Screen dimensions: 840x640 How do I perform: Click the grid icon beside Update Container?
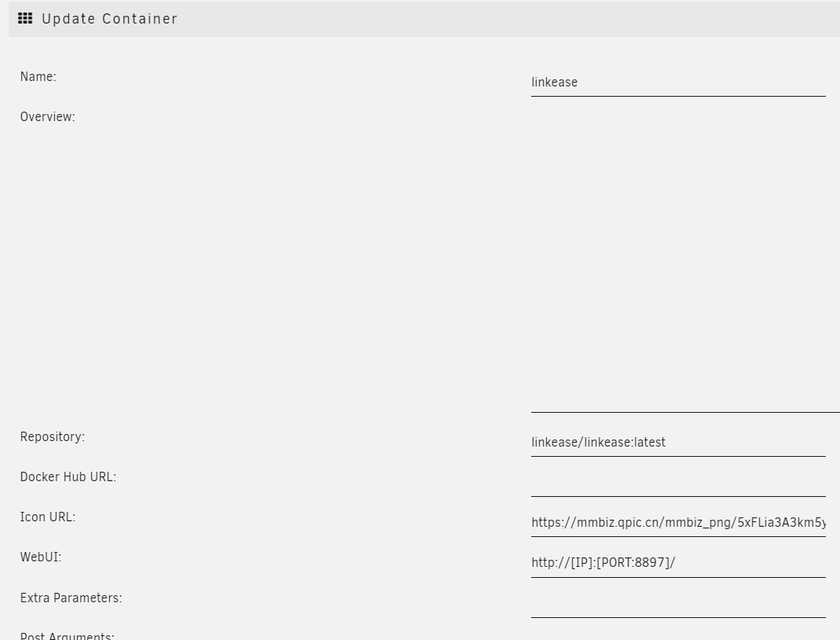pyautogui.click(x=25, y=19)
